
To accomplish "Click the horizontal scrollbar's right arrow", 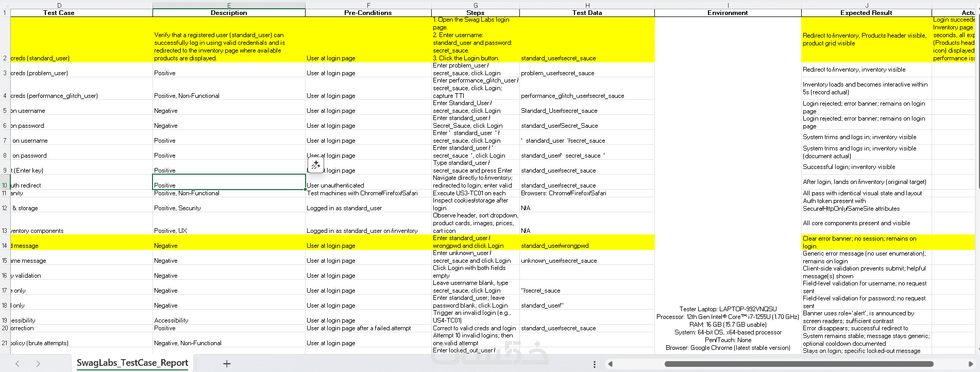I will click(x=971, y=364).
